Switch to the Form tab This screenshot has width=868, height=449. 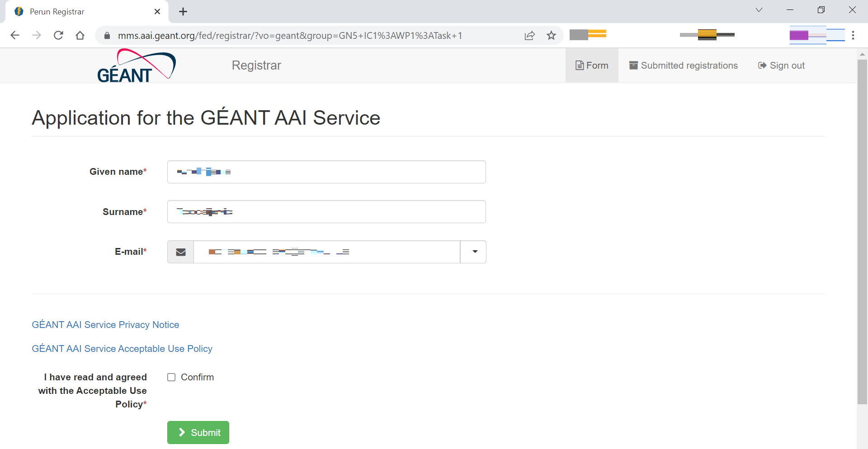click(x=592, y=65)
